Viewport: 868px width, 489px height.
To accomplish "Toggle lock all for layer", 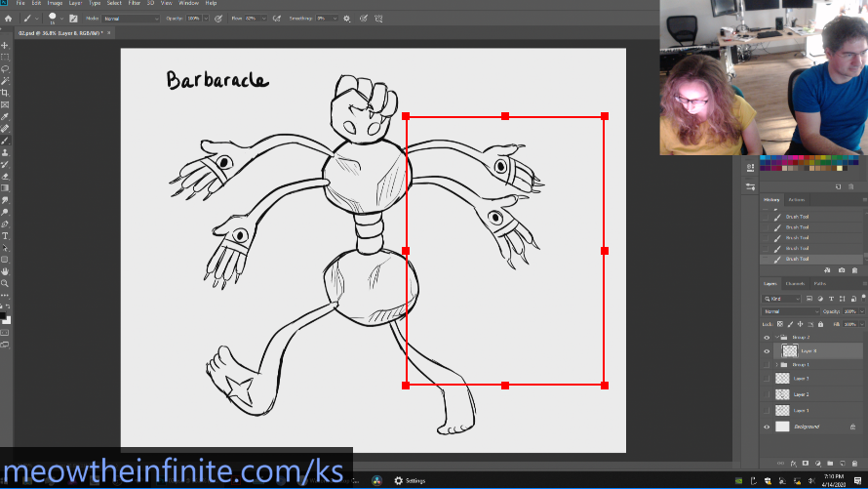I will (x=820, y=324).
